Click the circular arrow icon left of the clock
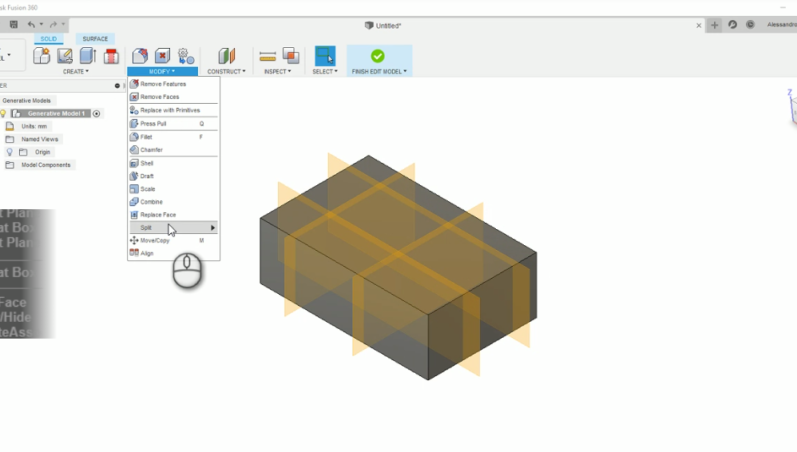797x452 pixels. [x=732, y=24]
